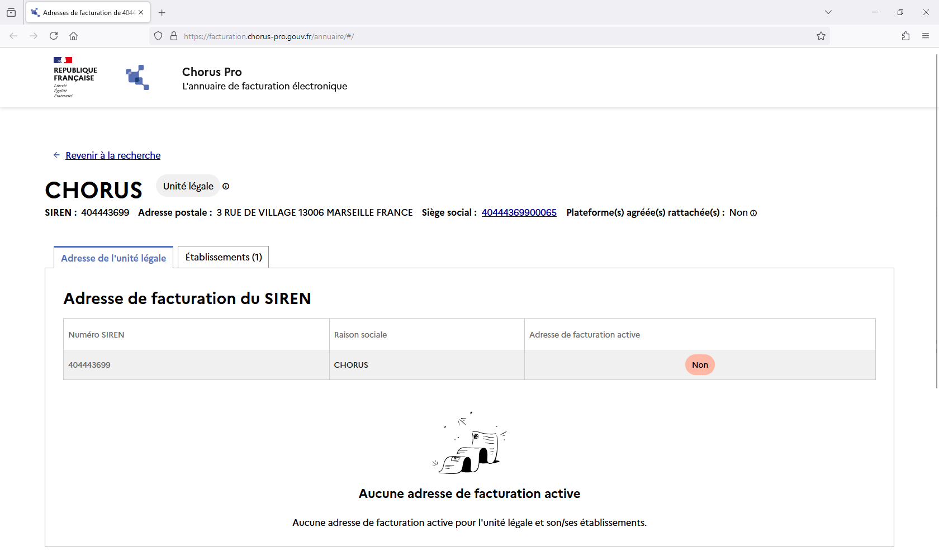Follow the Revenir à la recherche link
Screen dimensions: 939x560
(113, 155)
